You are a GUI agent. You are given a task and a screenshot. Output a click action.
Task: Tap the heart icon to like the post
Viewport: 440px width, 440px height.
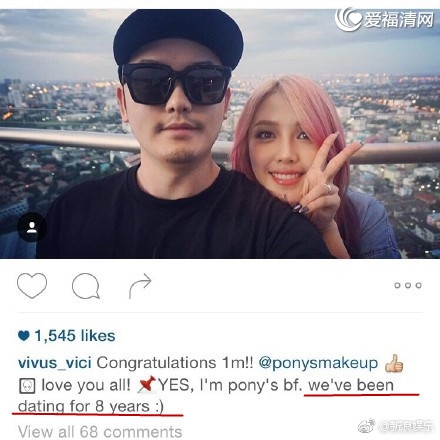pyautogui.click(x=32, y=285)
